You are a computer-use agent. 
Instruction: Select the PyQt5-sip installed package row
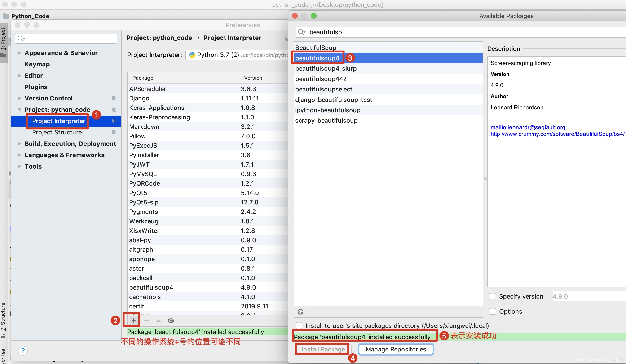[x=208, y=202]
